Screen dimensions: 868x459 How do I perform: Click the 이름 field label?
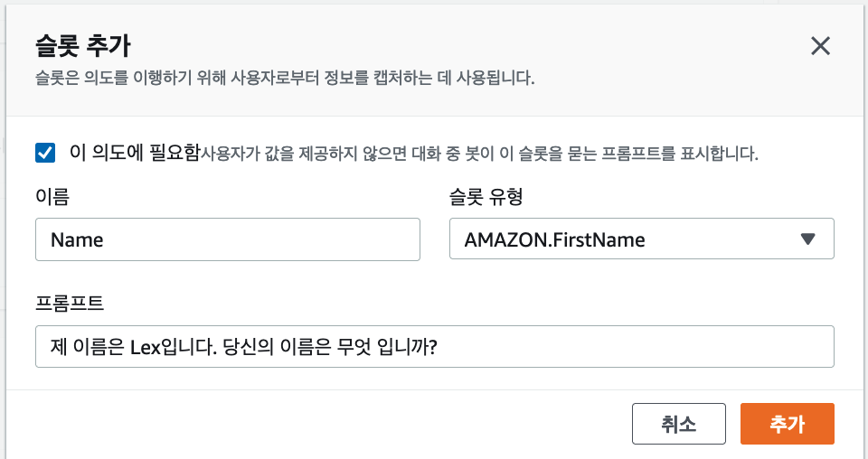pos(52,196)
